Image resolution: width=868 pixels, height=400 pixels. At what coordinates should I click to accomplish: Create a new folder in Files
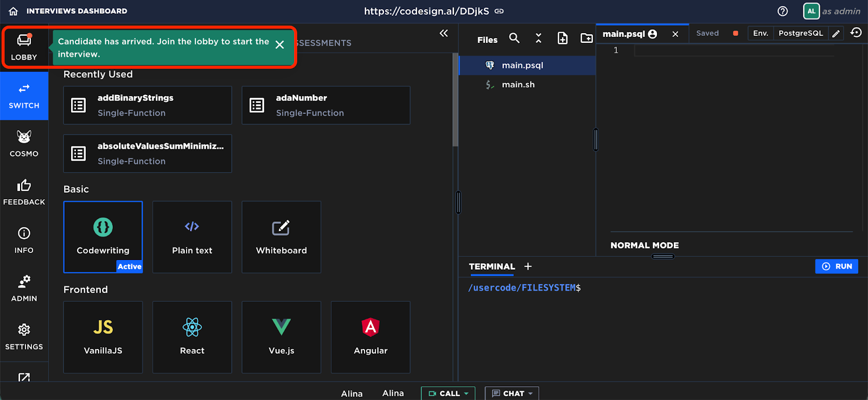[x=586, y=38]
